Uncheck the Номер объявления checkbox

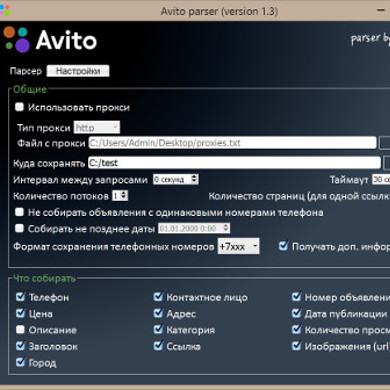pyautogui.click(x=297, y=296)
